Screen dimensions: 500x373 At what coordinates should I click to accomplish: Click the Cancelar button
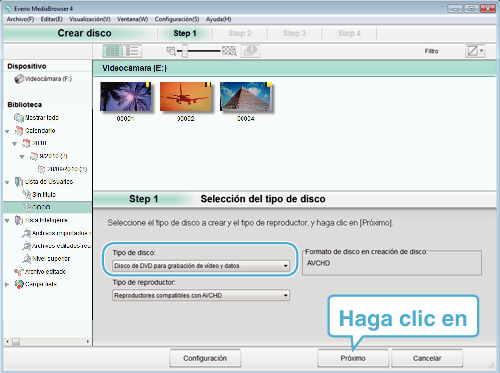[x=427, y=358]
